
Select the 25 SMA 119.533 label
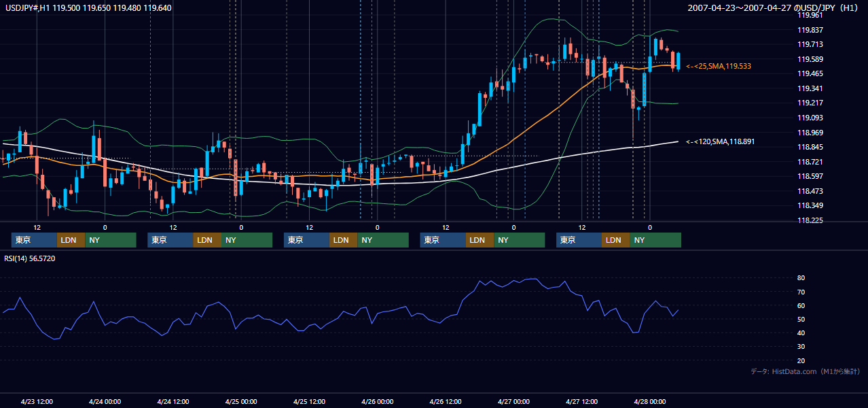(x=719, y=66)
